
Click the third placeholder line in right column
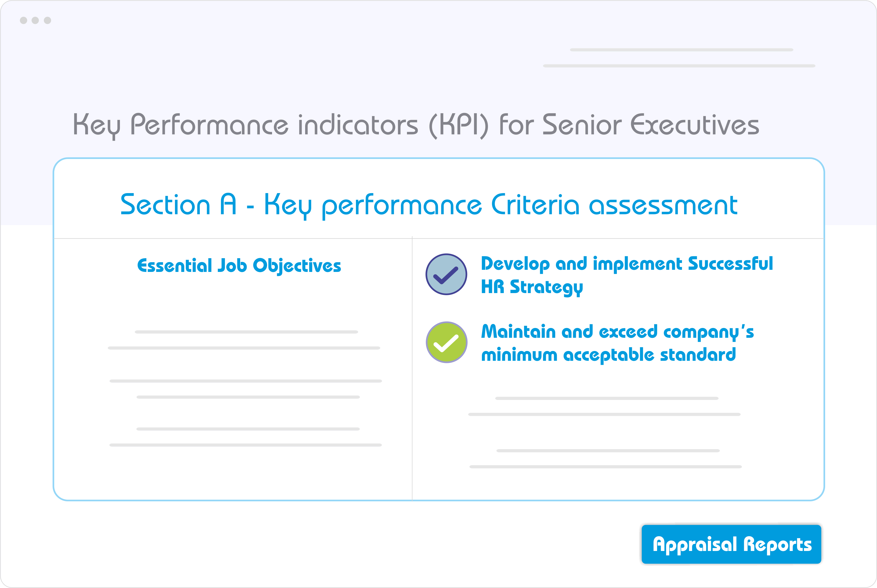[608, 451]
